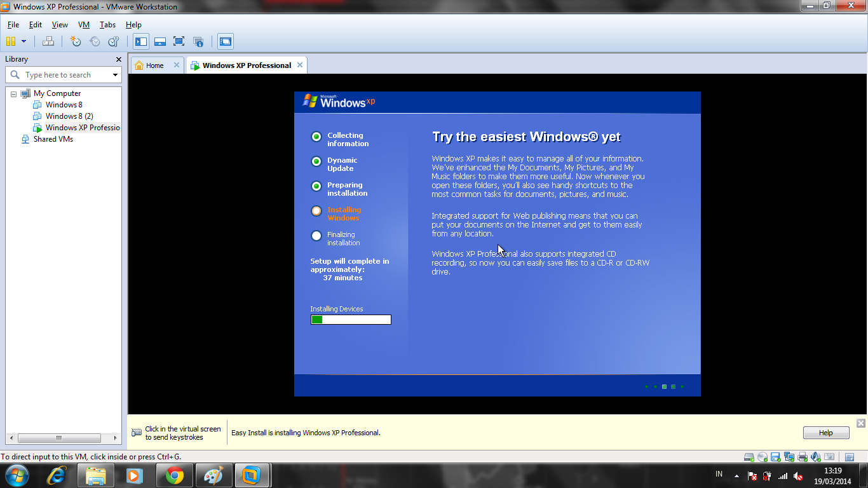The height and width of the screenshot is (488, 868).
Task: Open the Tabs menu
Action: tap(107, 25)
